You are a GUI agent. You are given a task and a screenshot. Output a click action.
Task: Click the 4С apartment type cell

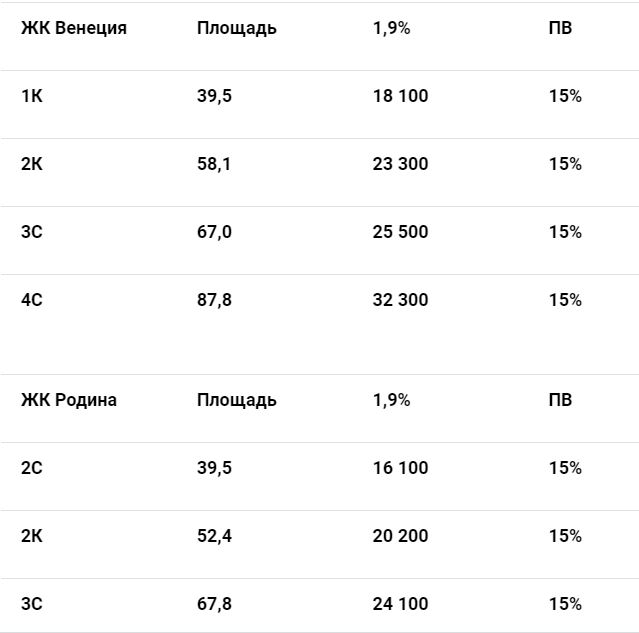point(32,300)
